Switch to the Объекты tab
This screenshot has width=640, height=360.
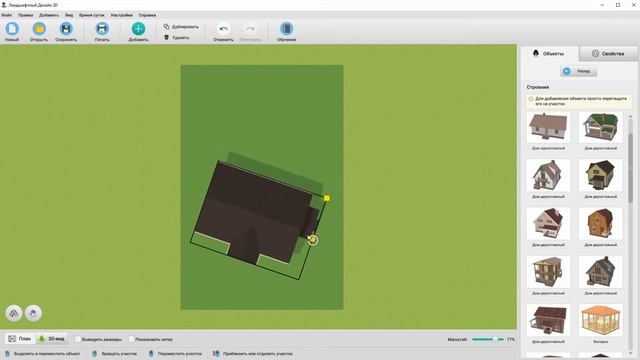549,53
